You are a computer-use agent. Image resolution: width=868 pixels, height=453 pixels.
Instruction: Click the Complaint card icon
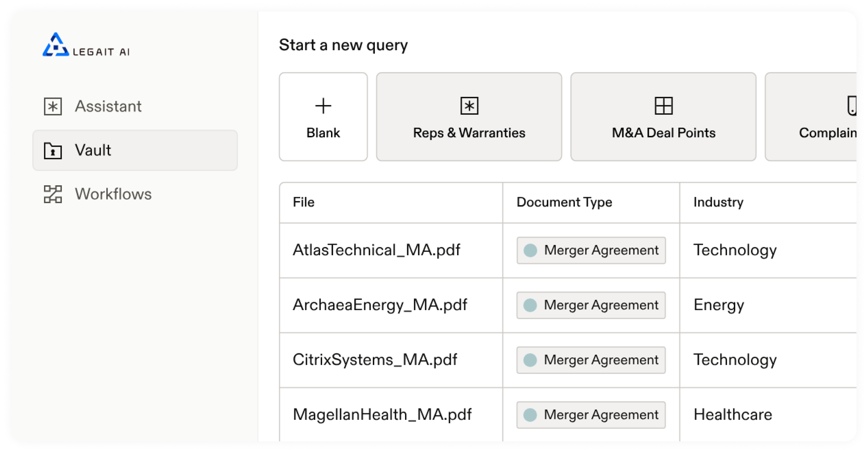pos(852,106)
